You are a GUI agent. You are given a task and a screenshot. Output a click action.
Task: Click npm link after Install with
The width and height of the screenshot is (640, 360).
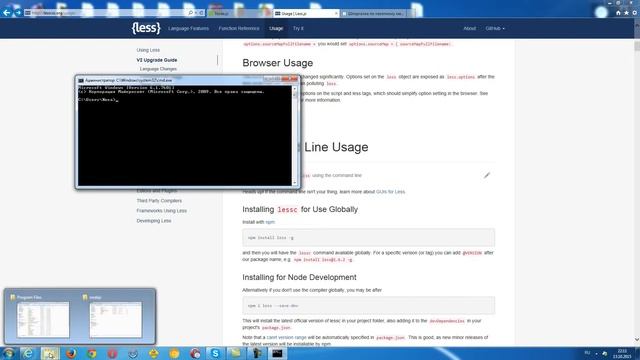click(270, 222)
